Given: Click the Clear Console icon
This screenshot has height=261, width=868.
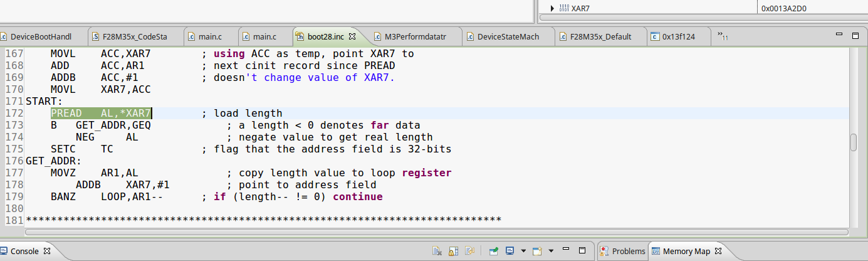Looking at the screenshot, I should (x=437, y=251).
